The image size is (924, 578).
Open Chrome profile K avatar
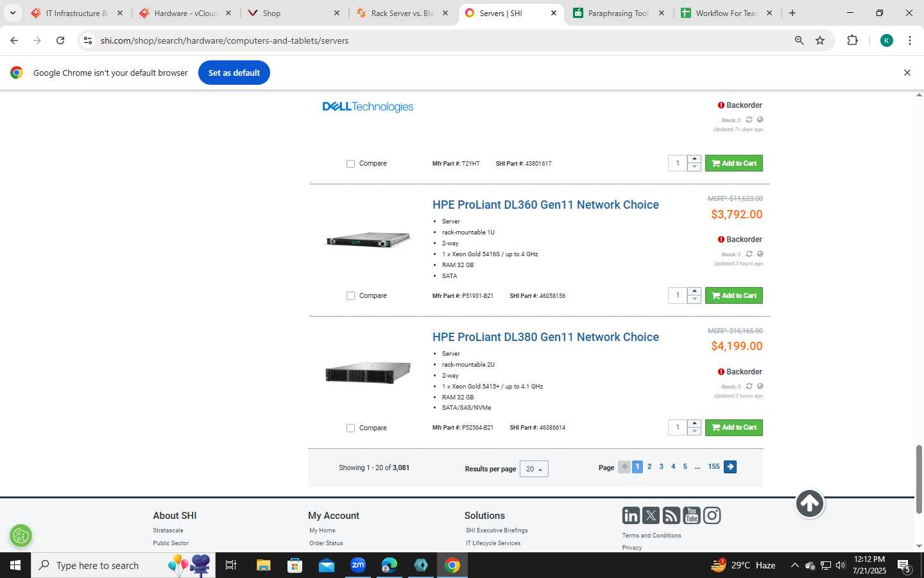click(x=887, y=40)
